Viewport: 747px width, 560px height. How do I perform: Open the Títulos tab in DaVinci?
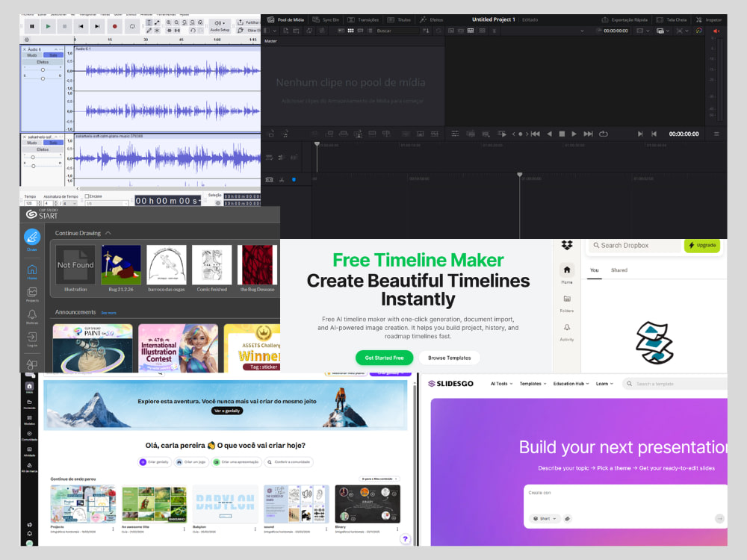click(399, 19)
